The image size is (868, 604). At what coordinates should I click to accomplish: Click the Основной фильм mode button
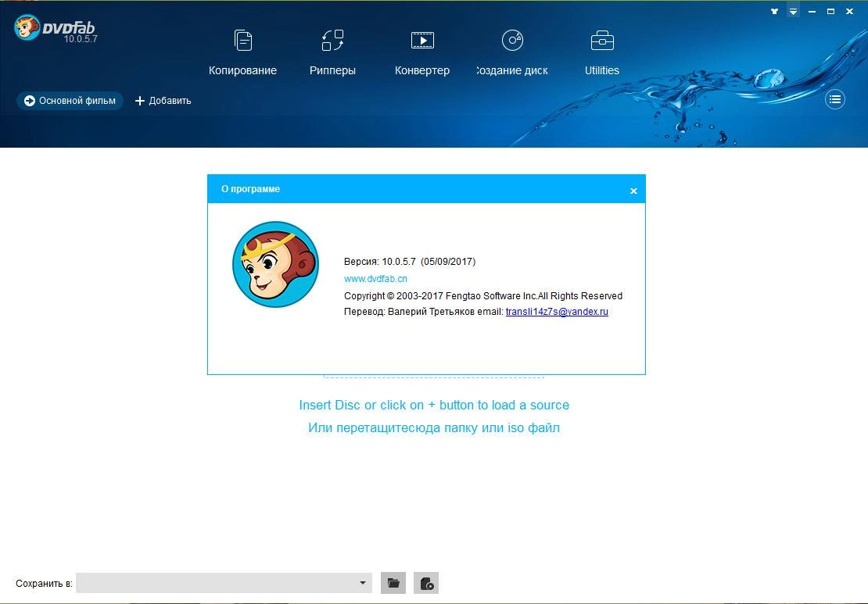[x=70, y=101]
